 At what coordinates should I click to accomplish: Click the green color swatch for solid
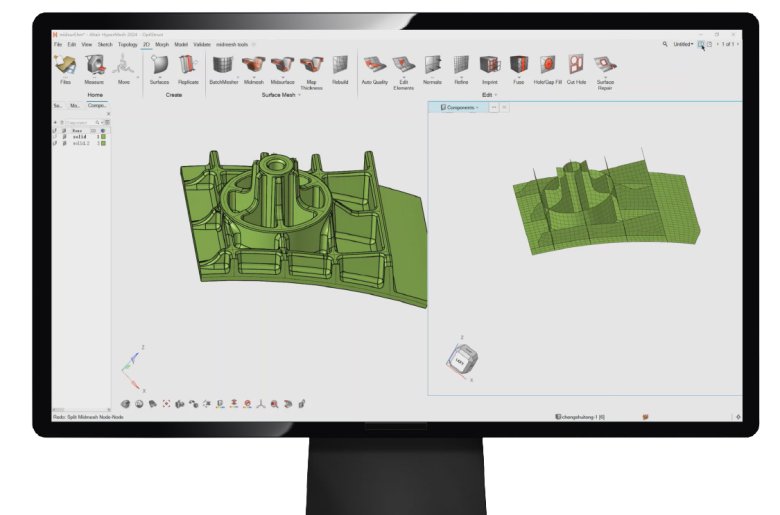pos(103,137)
